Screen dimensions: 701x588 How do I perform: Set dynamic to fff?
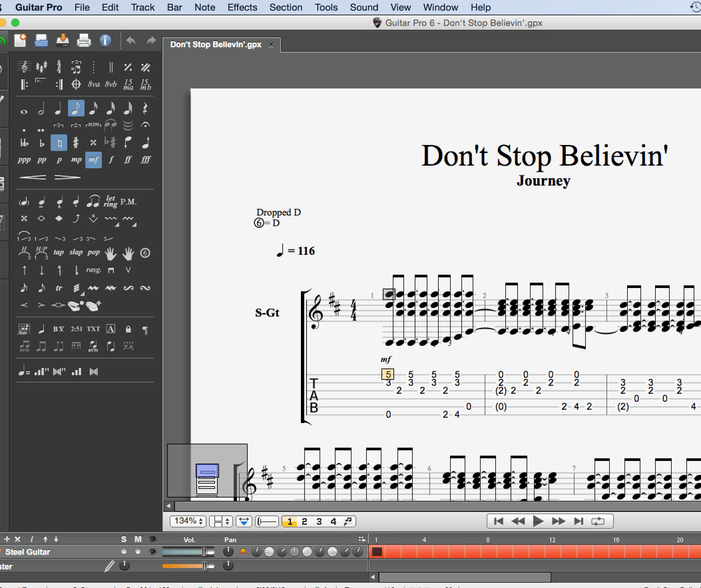pos(145,160)
